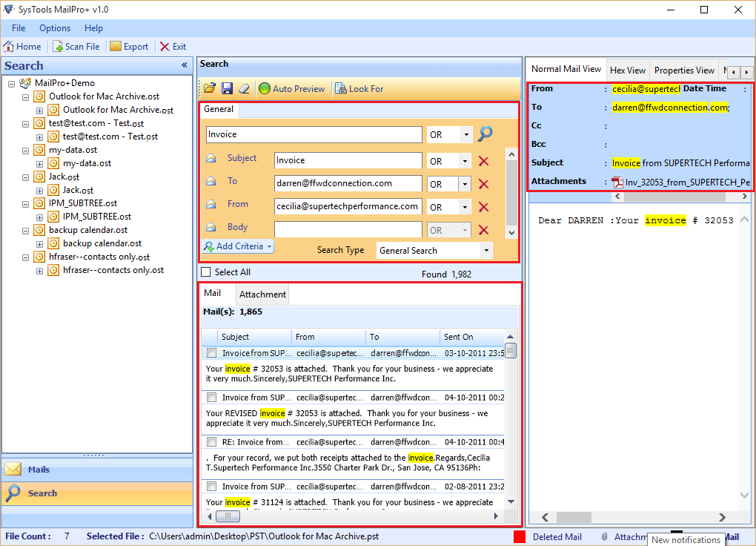This screenshot has width=756, height=546.
Task: Sort results by Sent On column
Action: pyautogui.click(x=472, y=337)
